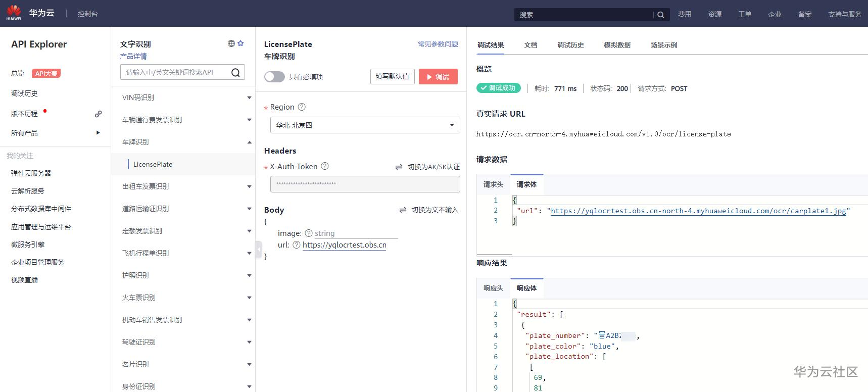Select the 响应体 tab

(526, 288)
